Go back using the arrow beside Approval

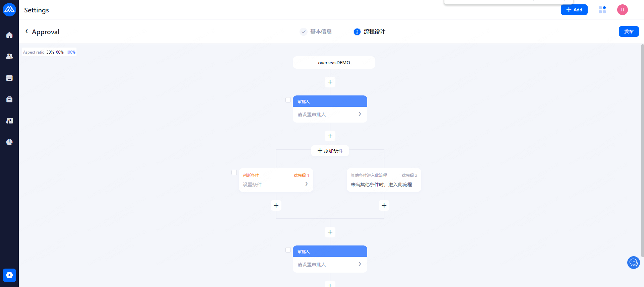[26, 31]
